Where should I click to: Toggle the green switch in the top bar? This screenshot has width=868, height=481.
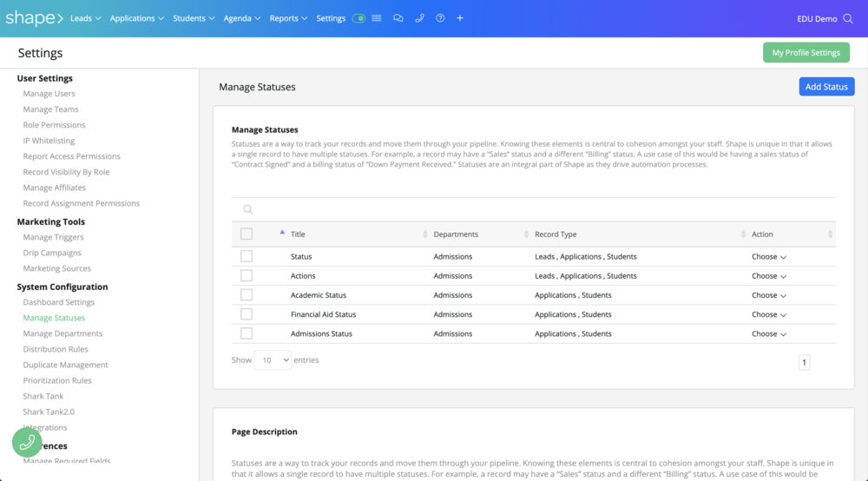pos(358,18)
